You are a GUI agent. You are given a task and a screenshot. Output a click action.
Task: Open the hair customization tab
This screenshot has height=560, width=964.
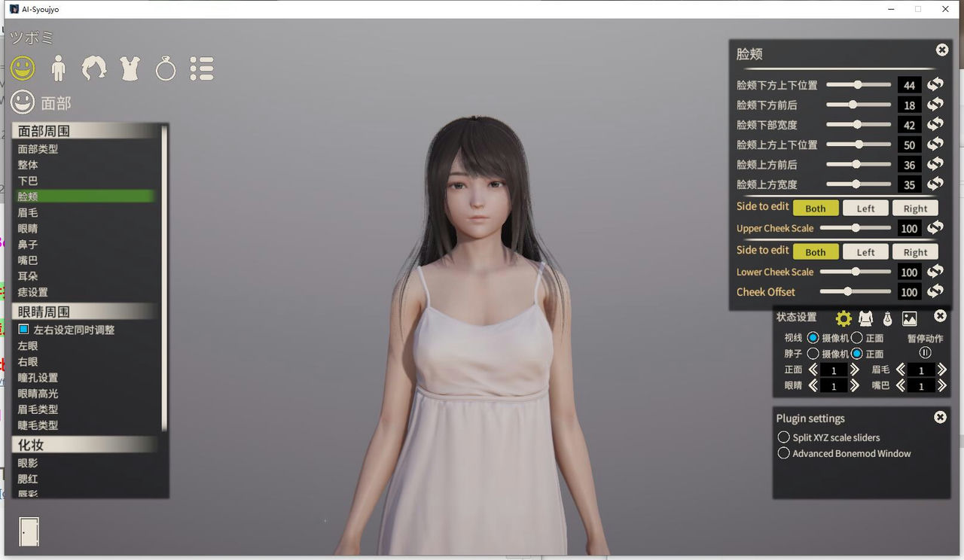[x=94, y=68]
